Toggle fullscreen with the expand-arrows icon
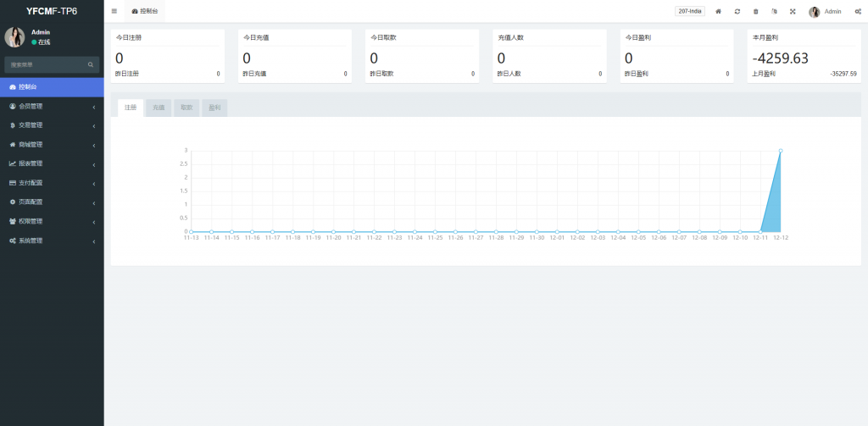The height and width of the screenshot is (426, 868). 793,12
